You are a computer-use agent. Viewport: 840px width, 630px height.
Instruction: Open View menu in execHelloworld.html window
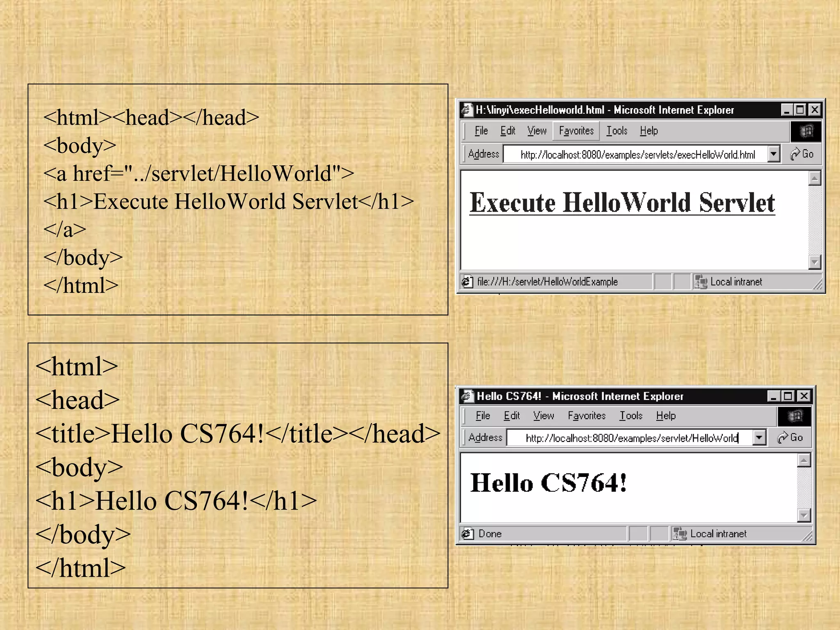coord(537,131)
